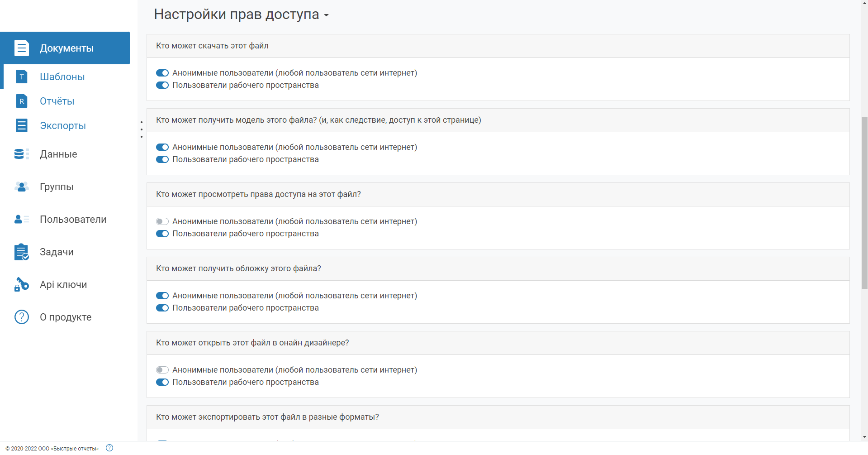868x455 pixels.
Task: Open the Экспорты section
Action: pos(63,125)
